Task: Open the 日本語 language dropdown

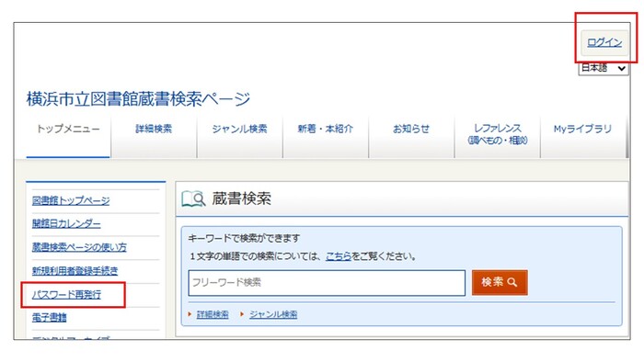Action: pos(603,68)
